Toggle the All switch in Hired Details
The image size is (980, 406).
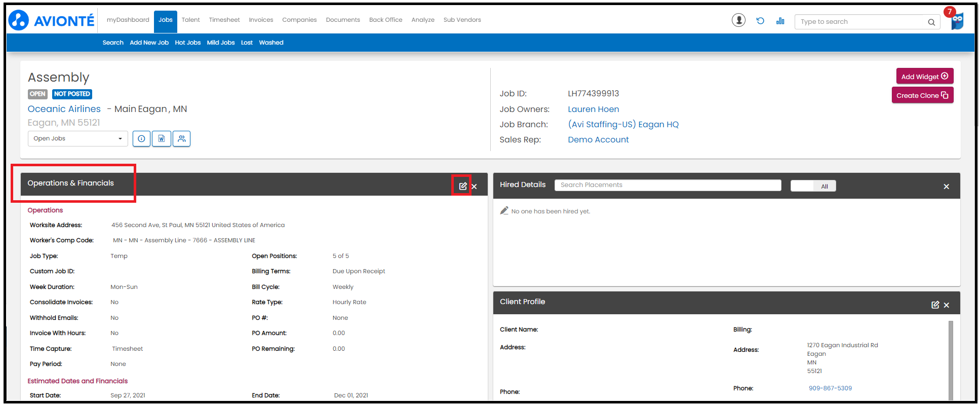pyautogui.click(x=813, y=186)
